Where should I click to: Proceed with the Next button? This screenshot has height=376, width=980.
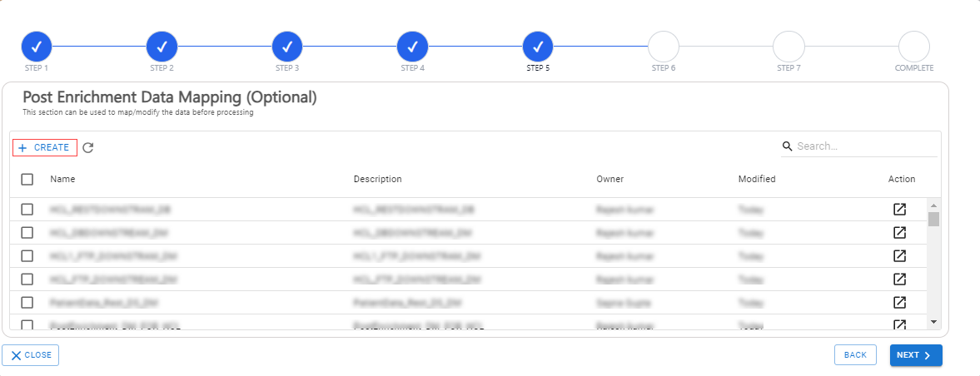click(x=916, y=354)
